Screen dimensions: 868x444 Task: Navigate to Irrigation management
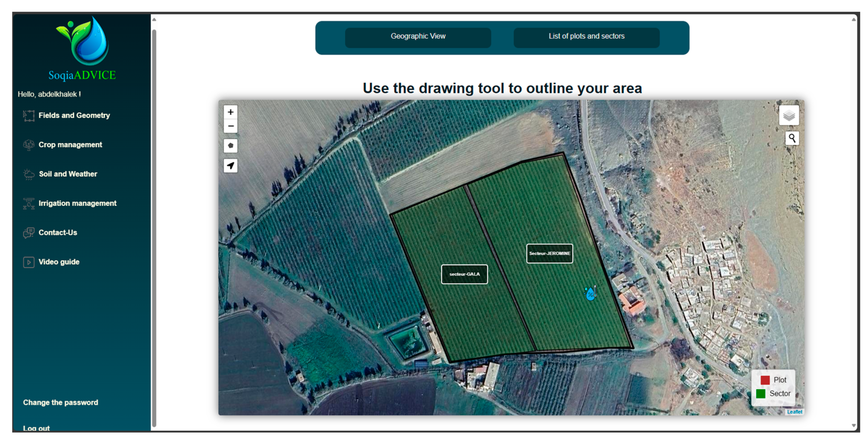[77, 203]
